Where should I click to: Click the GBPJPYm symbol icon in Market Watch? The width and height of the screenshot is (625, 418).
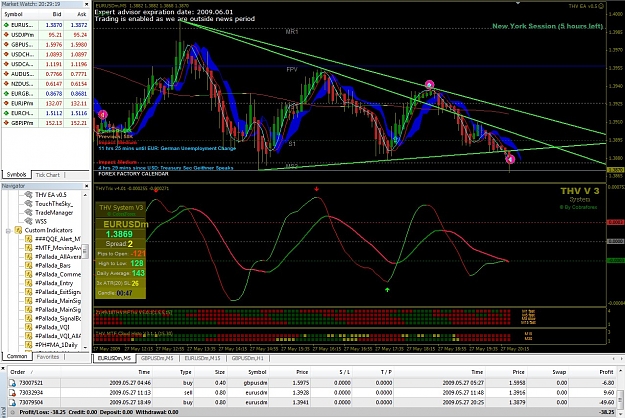coord(6,123)
